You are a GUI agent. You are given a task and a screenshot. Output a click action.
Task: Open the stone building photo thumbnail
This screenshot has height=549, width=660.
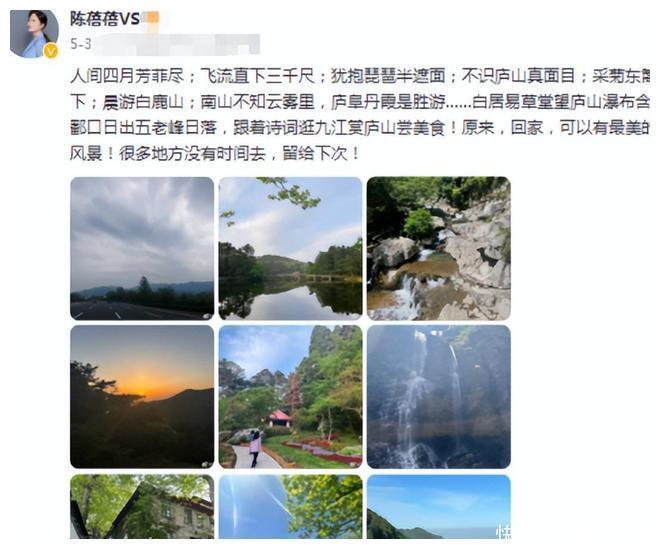click(142, 506)
